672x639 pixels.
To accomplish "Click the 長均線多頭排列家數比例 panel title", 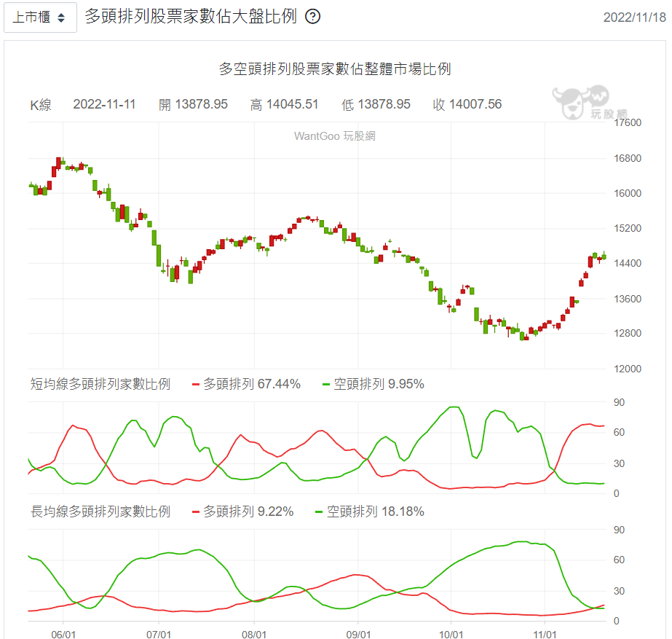I will click(100, 511).
